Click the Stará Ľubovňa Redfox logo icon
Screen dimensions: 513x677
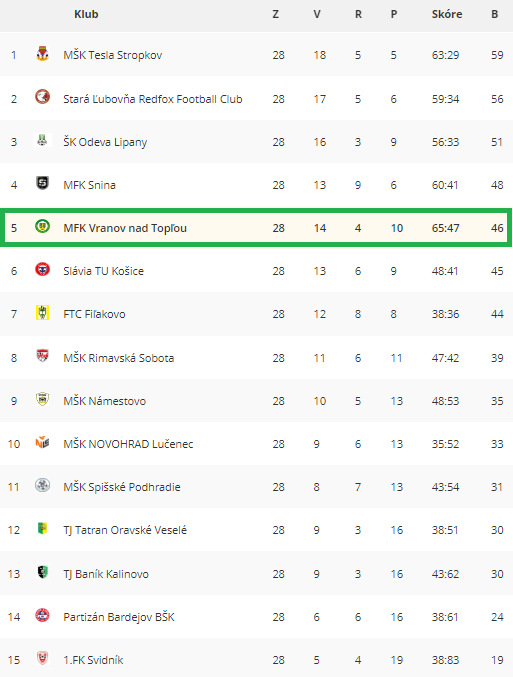pyautogui.click(x=42, y=97)
